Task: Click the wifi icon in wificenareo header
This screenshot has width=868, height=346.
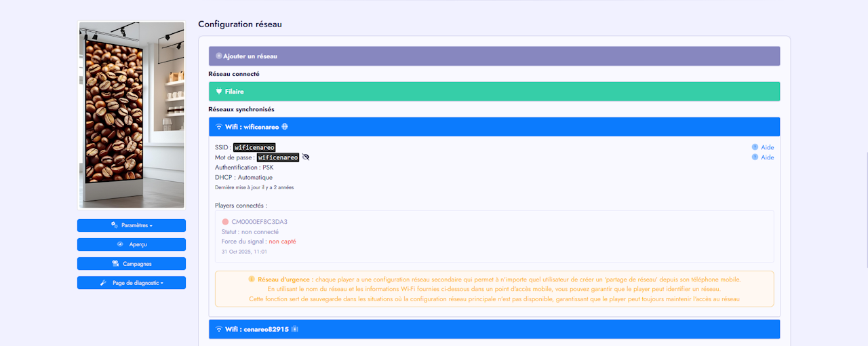Action: 218,127
